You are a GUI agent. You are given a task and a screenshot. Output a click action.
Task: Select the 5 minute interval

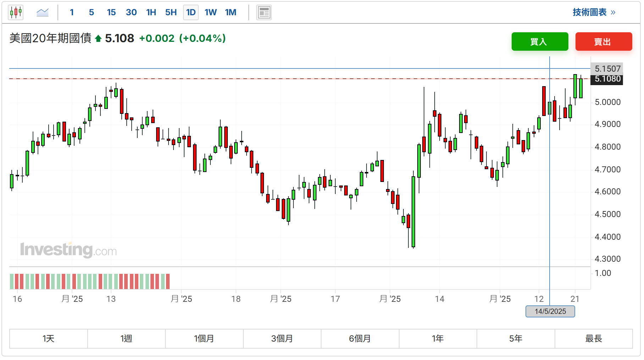point(92,12)
